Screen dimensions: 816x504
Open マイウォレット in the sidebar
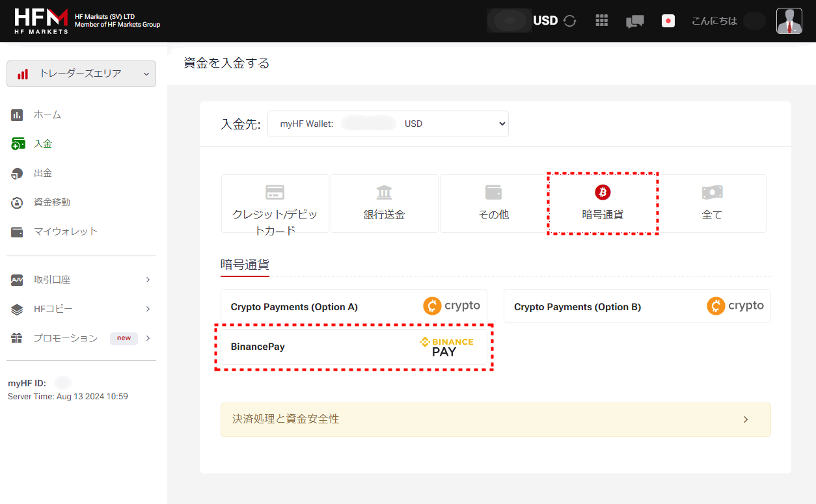[66, 232]
